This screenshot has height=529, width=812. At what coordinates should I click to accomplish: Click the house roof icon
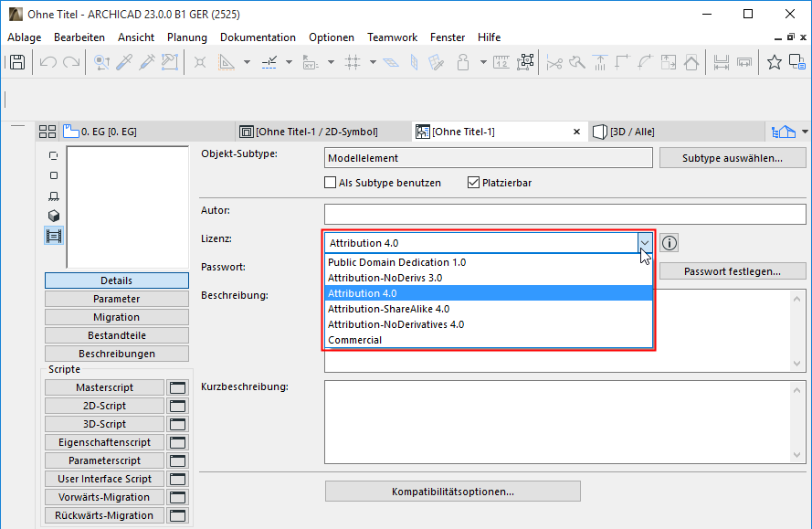pyautogui.click(x=691, y=62)
